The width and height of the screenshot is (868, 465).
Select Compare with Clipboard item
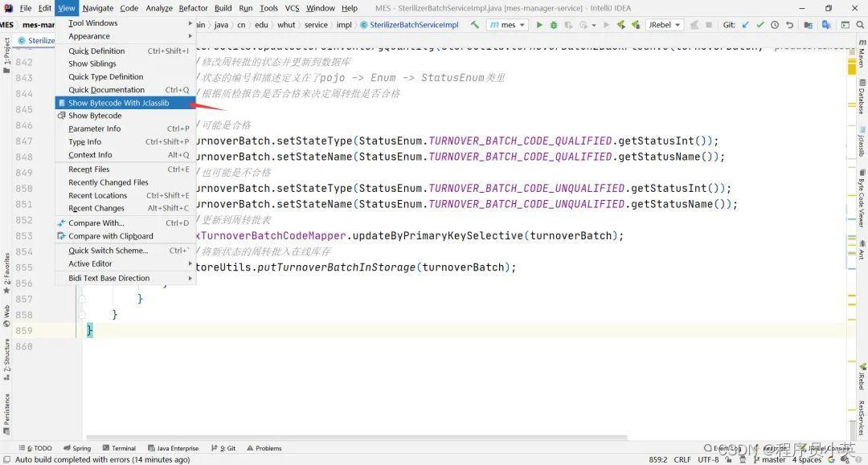coord(125,236)
